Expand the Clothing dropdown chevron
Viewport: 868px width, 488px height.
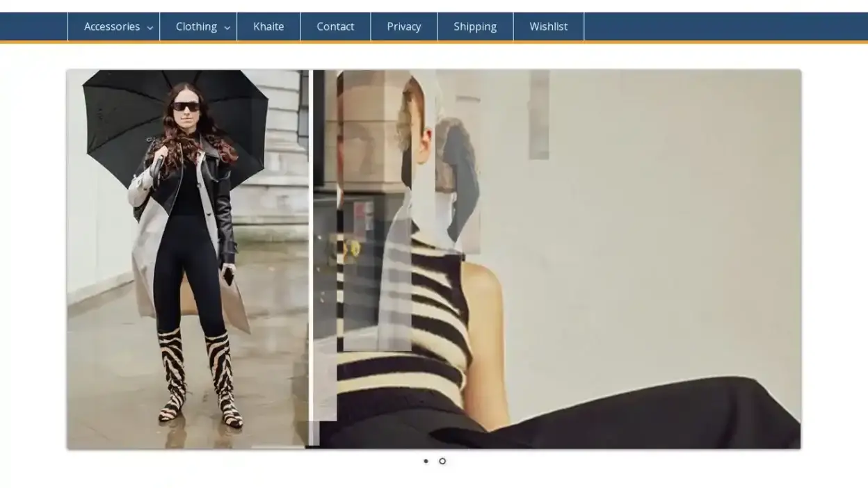(x=227, y=28)
